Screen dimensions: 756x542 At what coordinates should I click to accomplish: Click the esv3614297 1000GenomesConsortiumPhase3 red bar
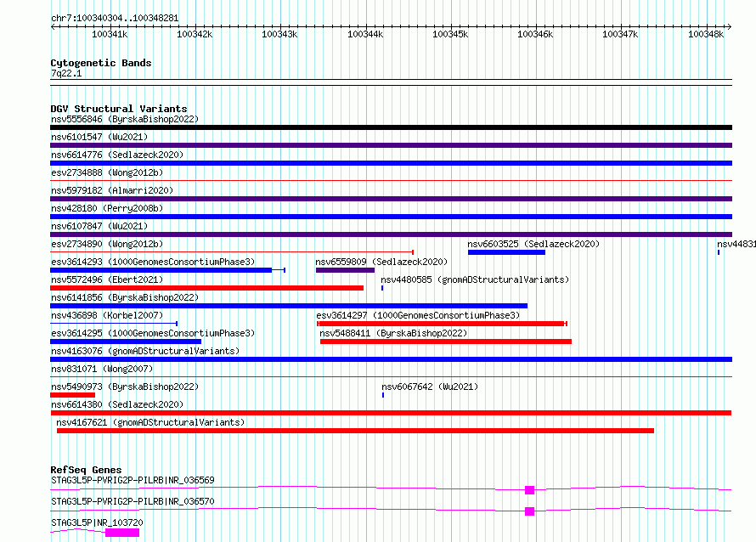pyautogui.click(x=442, y=324)
